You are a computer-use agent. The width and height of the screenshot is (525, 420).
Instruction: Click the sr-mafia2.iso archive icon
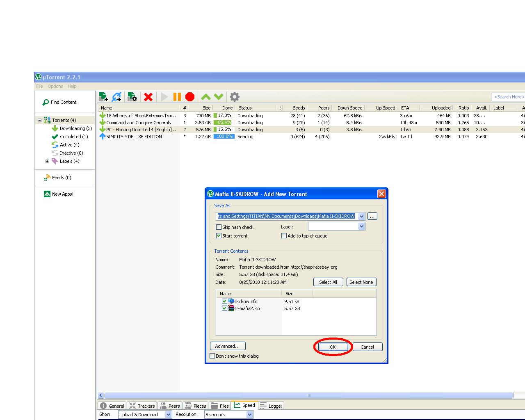click(231, 308)
